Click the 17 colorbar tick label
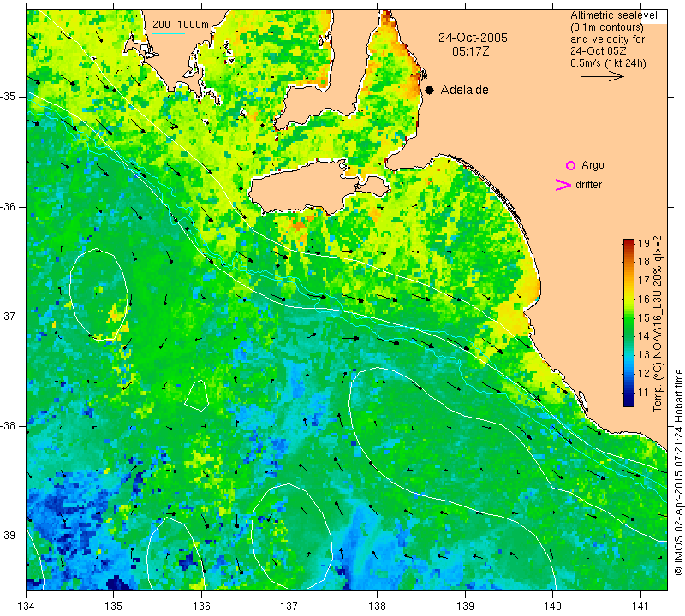 click(644, 281)
